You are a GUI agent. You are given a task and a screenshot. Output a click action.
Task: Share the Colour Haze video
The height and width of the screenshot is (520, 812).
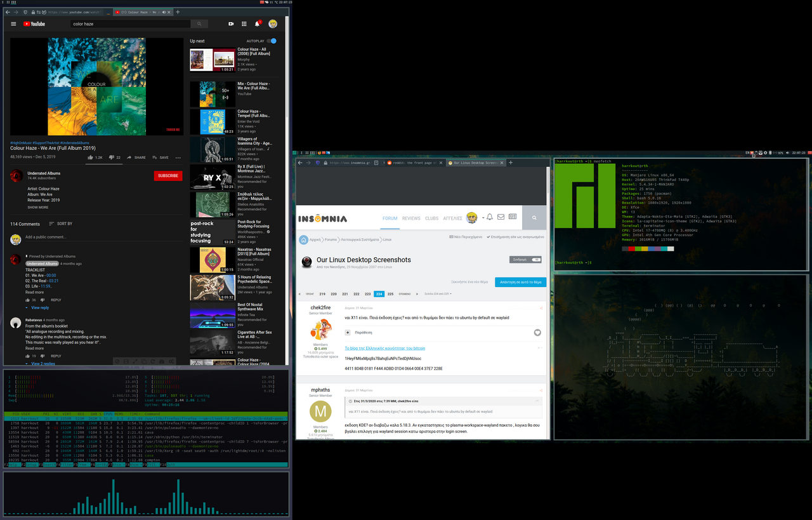[x=136, y=157]
